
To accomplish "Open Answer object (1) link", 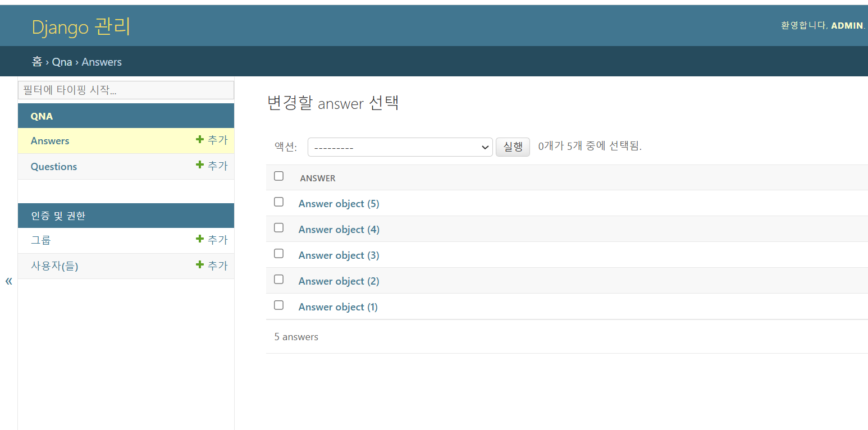I will click(338, 307).
